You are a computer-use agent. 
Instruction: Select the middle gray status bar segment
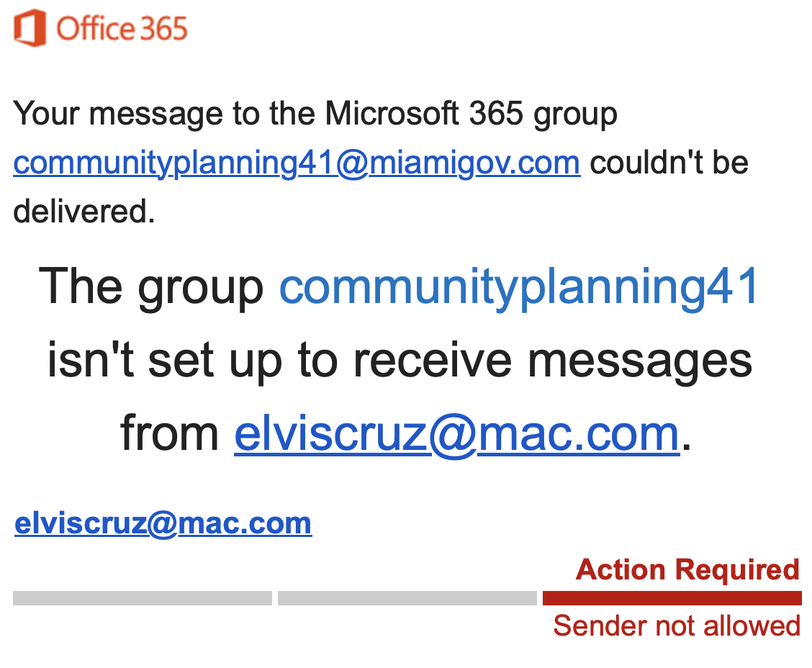[407, 598]
